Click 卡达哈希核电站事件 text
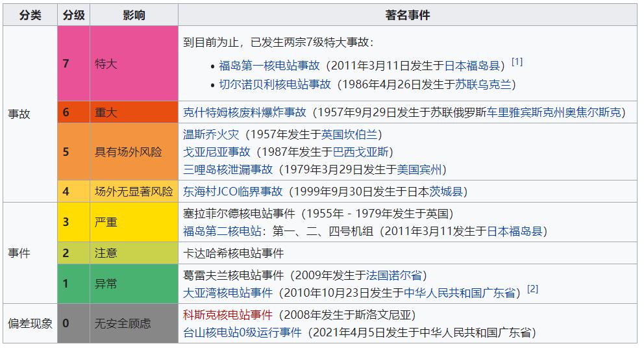644x348 pixels. pos(233,253)
